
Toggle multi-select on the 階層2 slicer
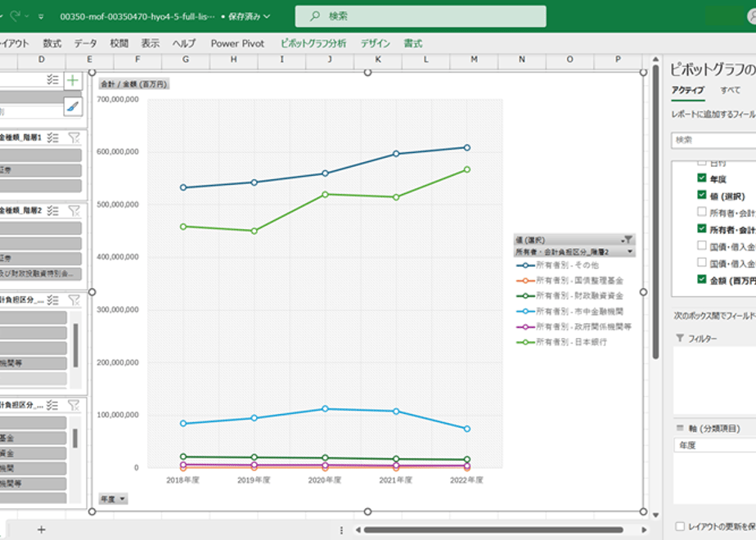pos(52,211)
